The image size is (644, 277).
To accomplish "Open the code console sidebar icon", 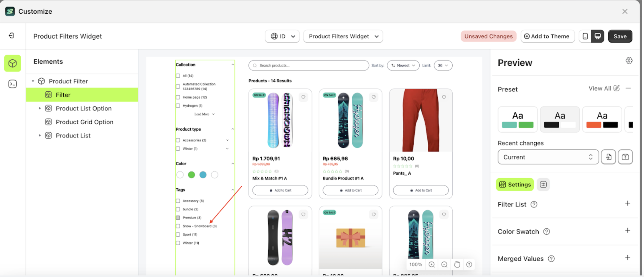I will click(12, 84).
